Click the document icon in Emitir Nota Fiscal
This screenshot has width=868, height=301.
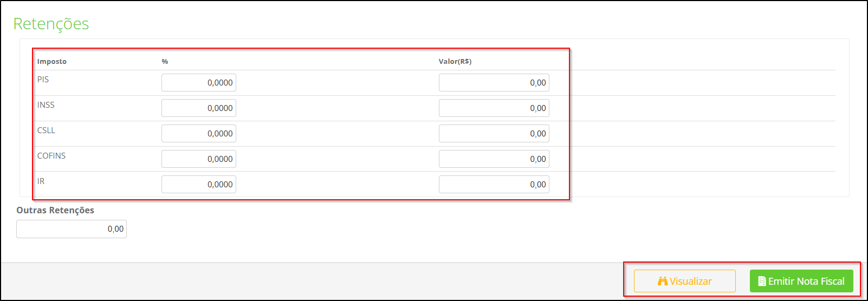(761, 281)
